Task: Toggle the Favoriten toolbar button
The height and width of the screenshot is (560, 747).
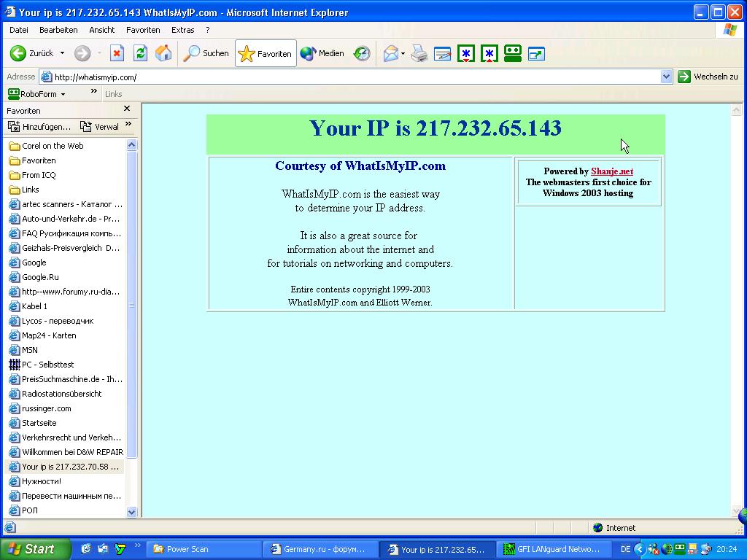Action: point(266,53)
